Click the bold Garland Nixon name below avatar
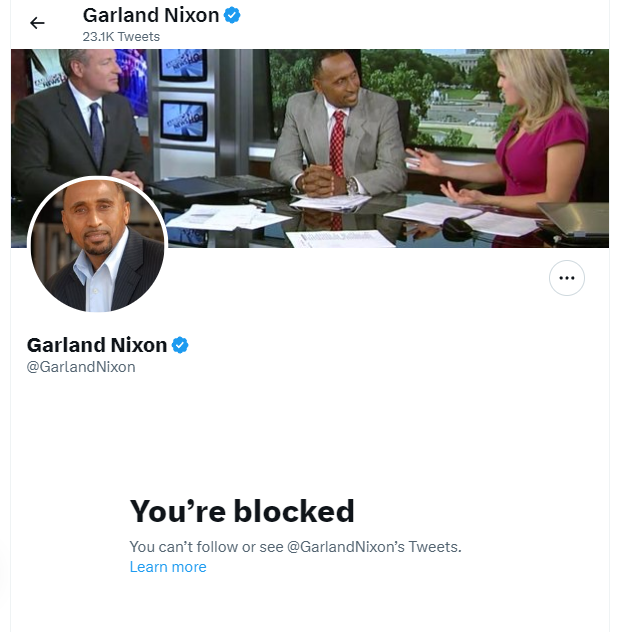The height and width of the screenshot is (632, 622). coord(97,345)
